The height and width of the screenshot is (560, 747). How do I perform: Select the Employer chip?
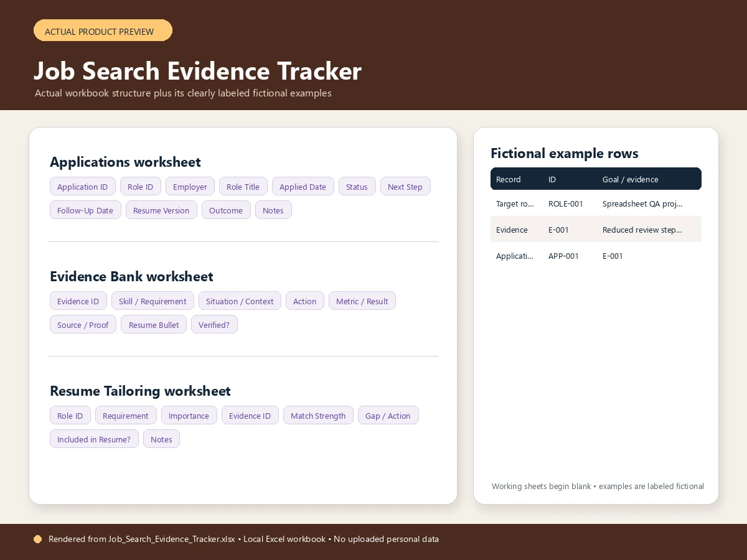190,187
